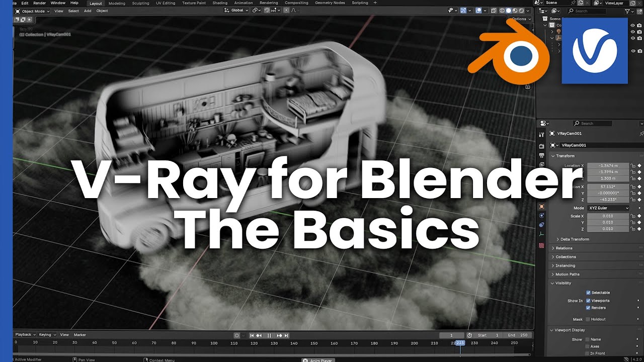Open the timeline Keying menu
This screenshot has height=362, width=644.
47,335
